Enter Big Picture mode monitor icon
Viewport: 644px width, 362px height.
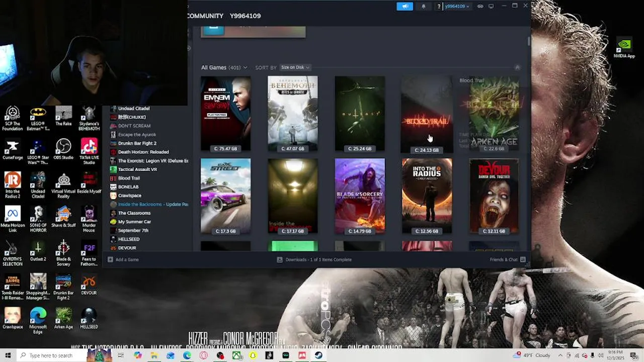point(491,6)
